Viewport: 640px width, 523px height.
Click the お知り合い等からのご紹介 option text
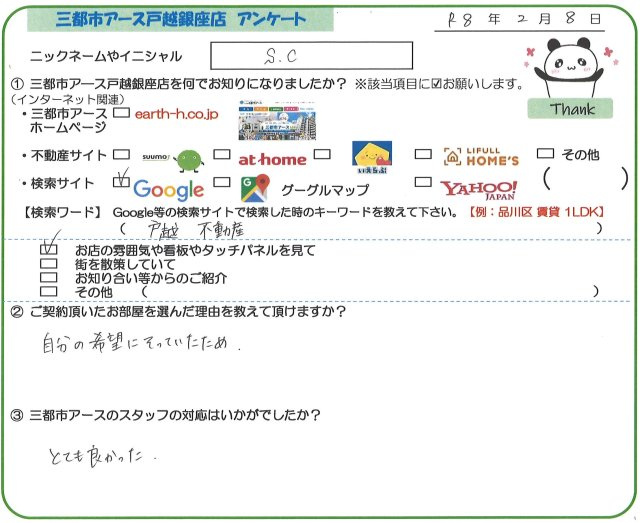pos(151,278)
